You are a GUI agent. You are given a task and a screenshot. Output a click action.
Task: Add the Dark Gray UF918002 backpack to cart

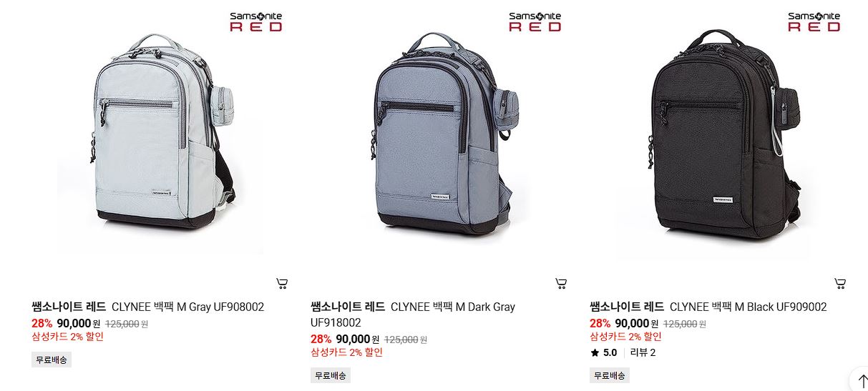(x=561, y=284)
